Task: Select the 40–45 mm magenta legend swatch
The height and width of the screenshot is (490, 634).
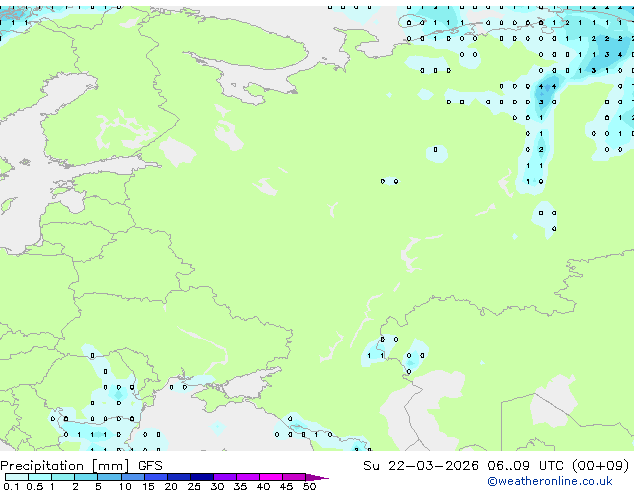Action: tap(271, 477)
